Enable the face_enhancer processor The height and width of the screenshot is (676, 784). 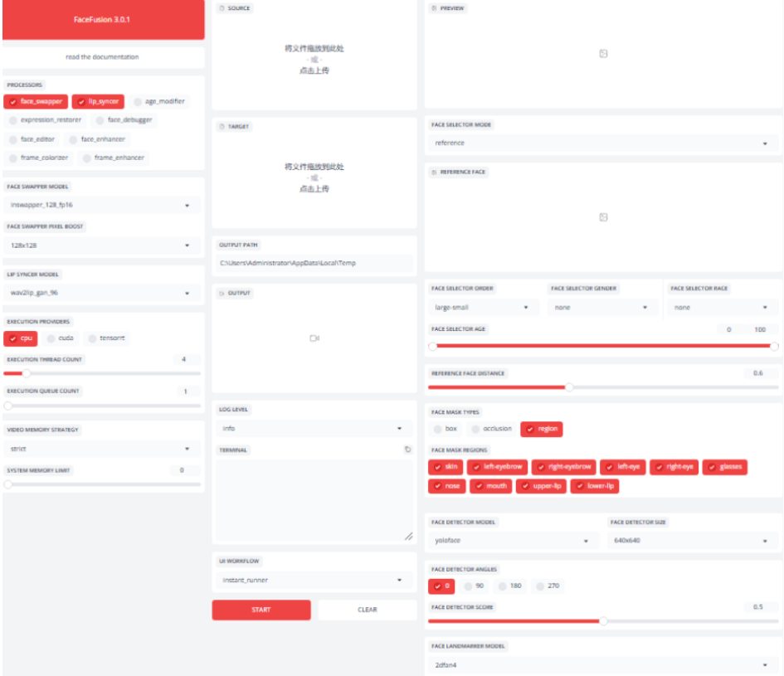(x=98, y=139)
